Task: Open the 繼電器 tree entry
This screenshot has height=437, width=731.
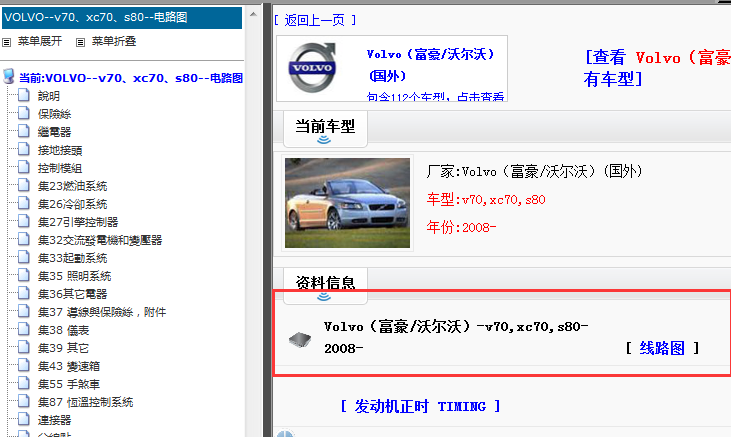Action: click(54, 132)
